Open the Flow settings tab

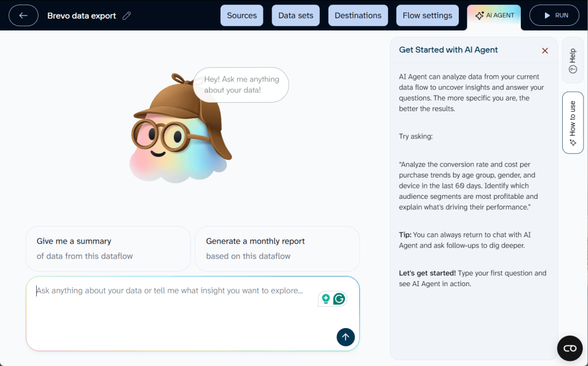tap(427, 16)
